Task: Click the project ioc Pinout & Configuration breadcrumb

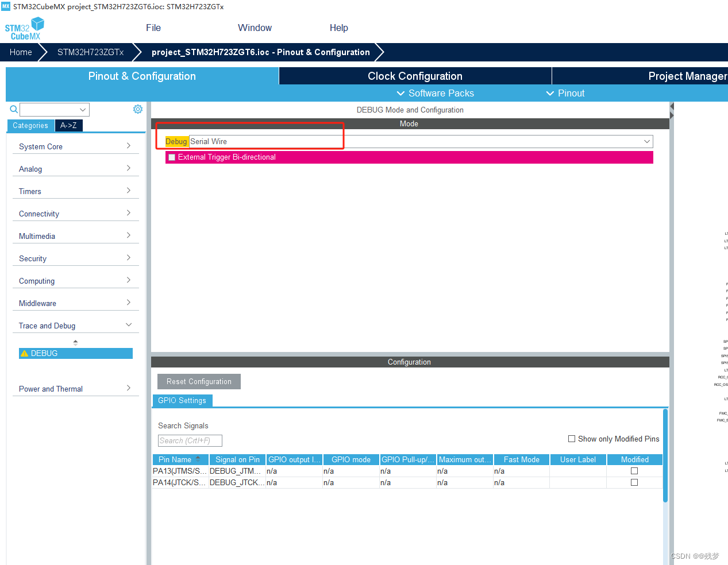Action: [x=261, y=52]
